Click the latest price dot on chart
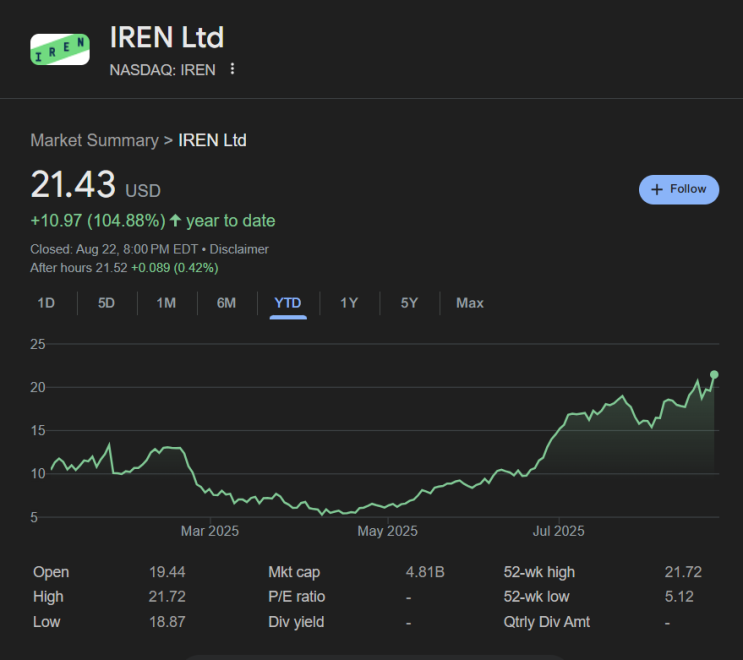This screenshot has width=743, height=660. 714,375
